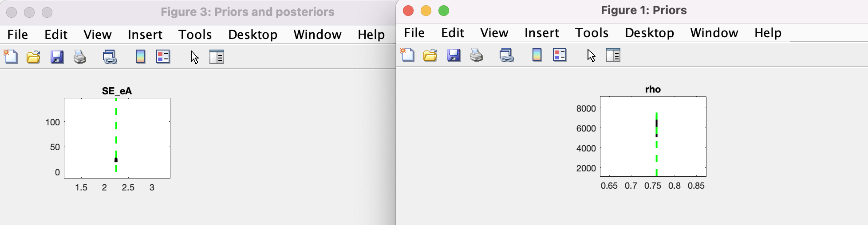The image size is (868, 225).
Task: Open Help menu in Figure 1 window
Action: coord(768,33)
